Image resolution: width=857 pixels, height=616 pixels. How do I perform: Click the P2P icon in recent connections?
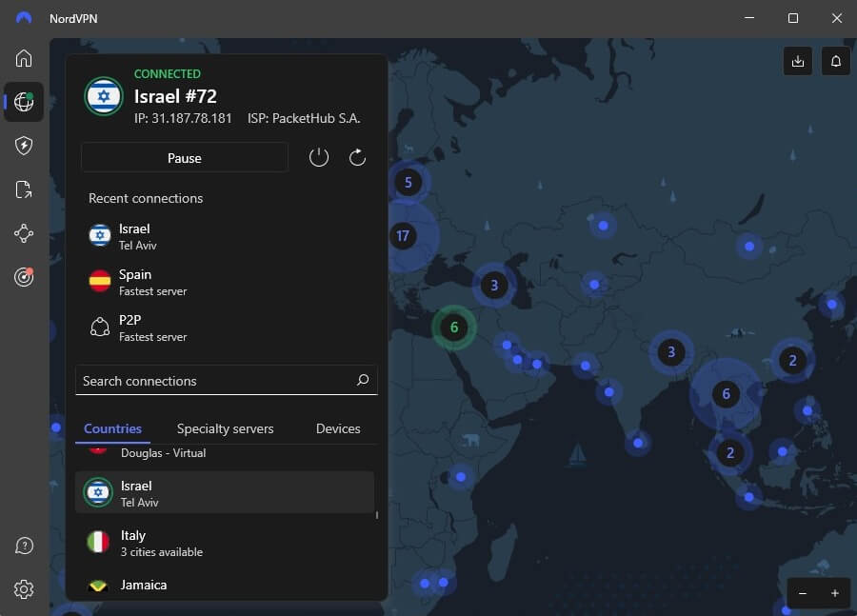tap(99, 327)
